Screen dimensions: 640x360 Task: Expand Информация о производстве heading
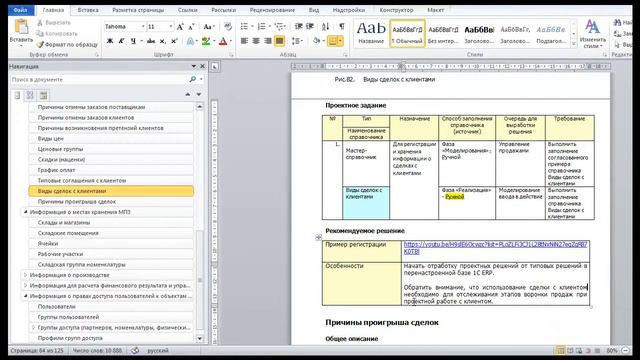(25, 275)
